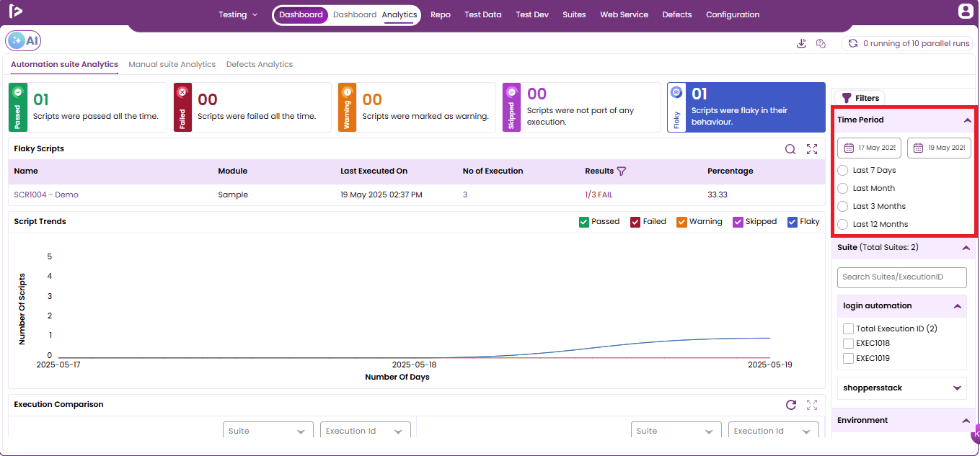Screen dimensions: 980x456
Task: Open the chat bubbles icon
Action: click(x=821, y=43)
